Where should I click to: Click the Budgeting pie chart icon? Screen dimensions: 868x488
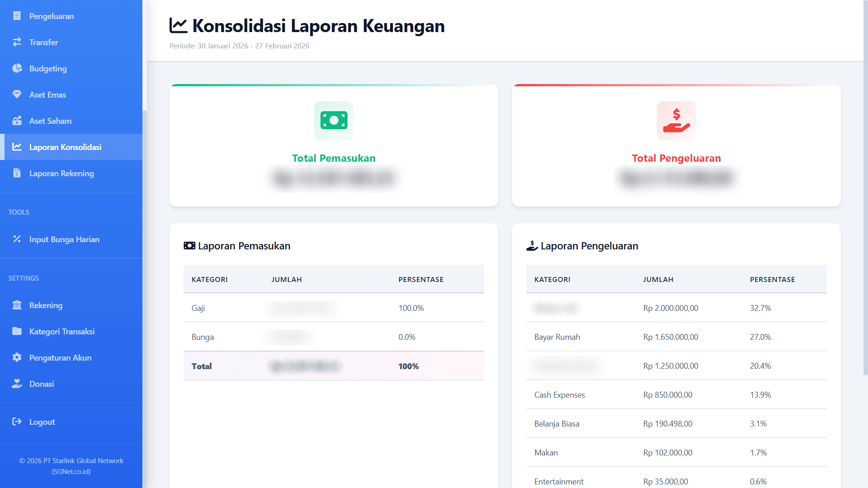[17, 68]
